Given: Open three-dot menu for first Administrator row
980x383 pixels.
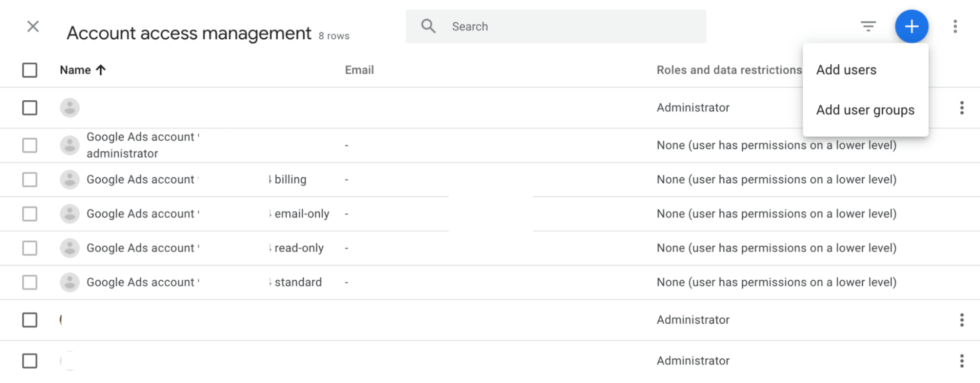Looking at the screenshot, I should click(962, 108).
